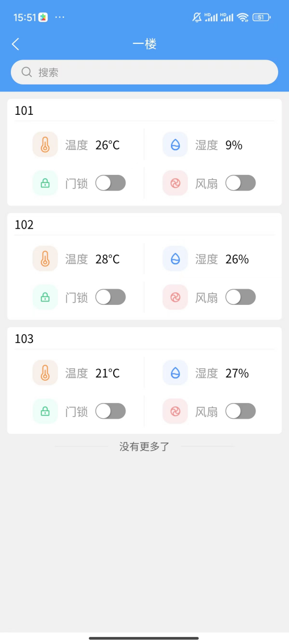Tap room 102 door lock icon
Screen dimensions: 289x644
45,297
